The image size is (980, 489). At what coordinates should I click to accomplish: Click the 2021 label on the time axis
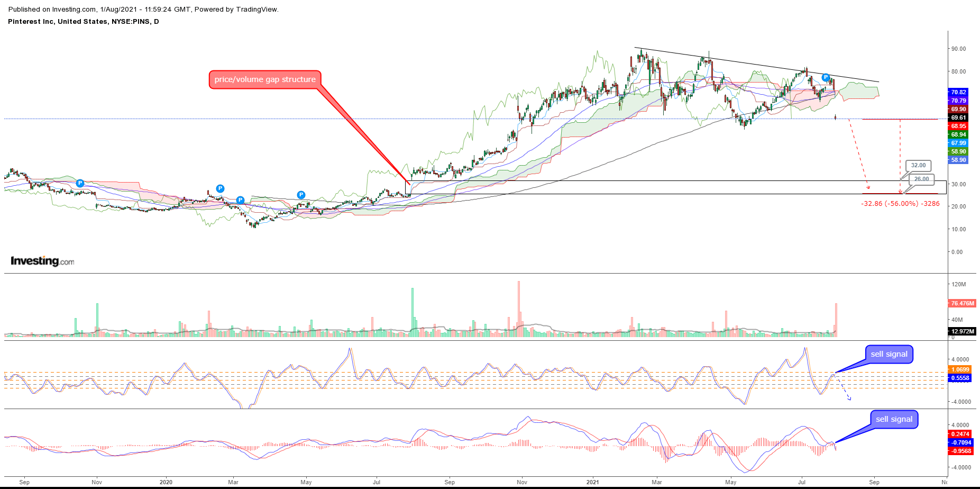tap(593, 482)
